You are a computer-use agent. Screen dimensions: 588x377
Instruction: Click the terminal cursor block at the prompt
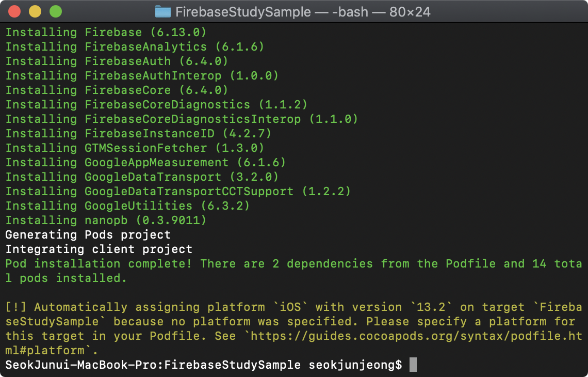pyautogui.click(x=413, y=365)
